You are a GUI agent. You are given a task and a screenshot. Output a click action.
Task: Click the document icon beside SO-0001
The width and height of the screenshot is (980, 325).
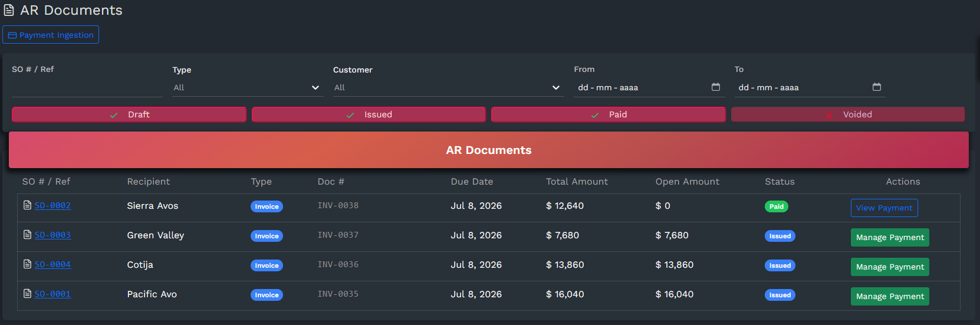pos(27,294)
